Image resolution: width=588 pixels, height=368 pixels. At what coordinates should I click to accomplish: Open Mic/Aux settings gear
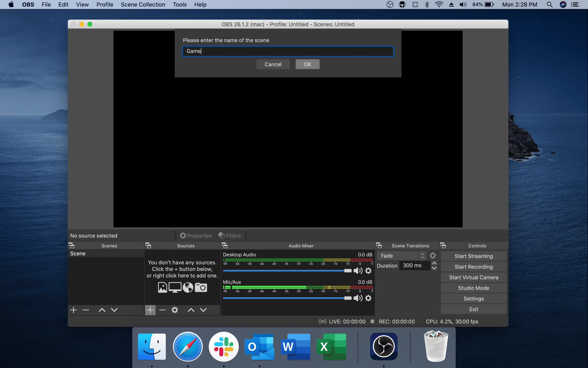(368, 298)
